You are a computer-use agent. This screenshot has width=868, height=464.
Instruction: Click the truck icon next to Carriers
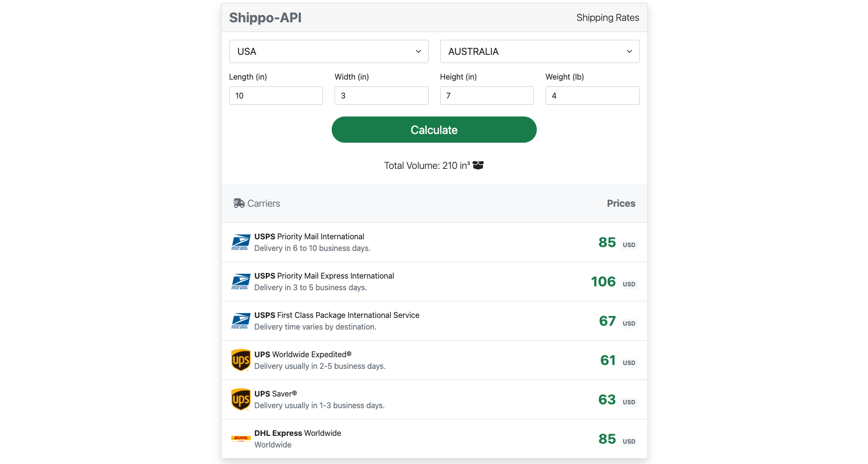(239, 203)
